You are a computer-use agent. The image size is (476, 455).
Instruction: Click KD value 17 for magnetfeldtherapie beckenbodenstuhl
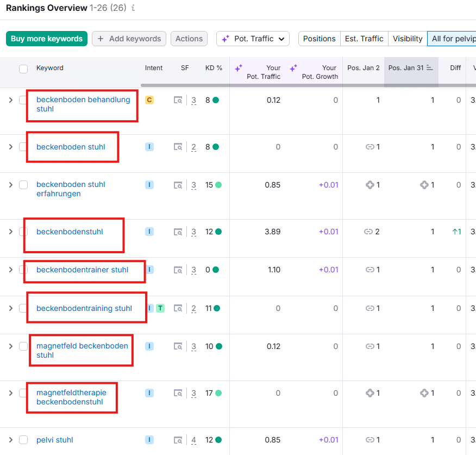[209, 393]
